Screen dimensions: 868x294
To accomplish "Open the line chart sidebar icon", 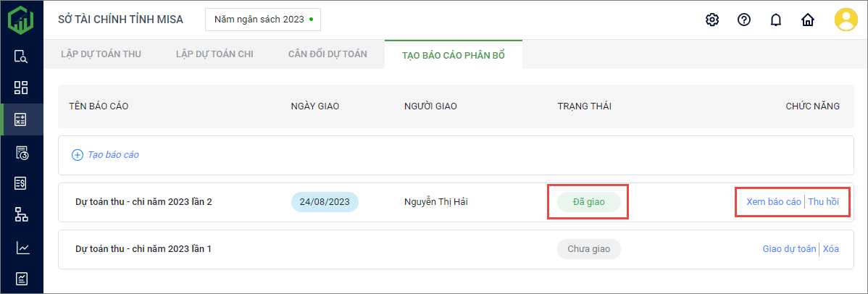I will point(21,248).
